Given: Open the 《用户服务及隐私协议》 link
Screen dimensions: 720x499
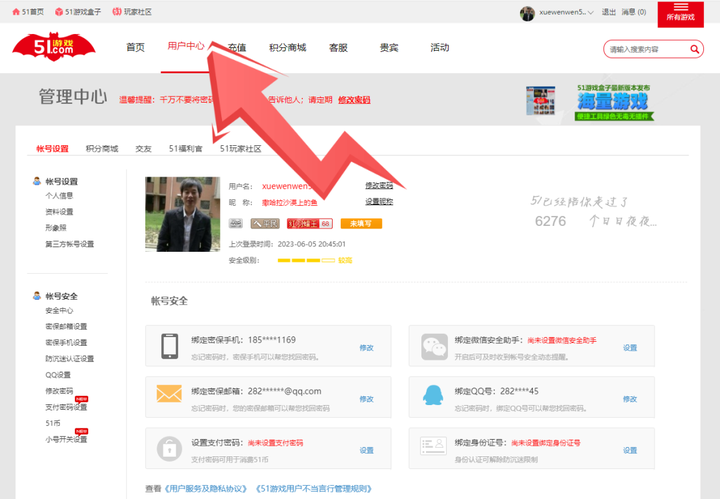Looking at the screenshot, I should (206, 488).
